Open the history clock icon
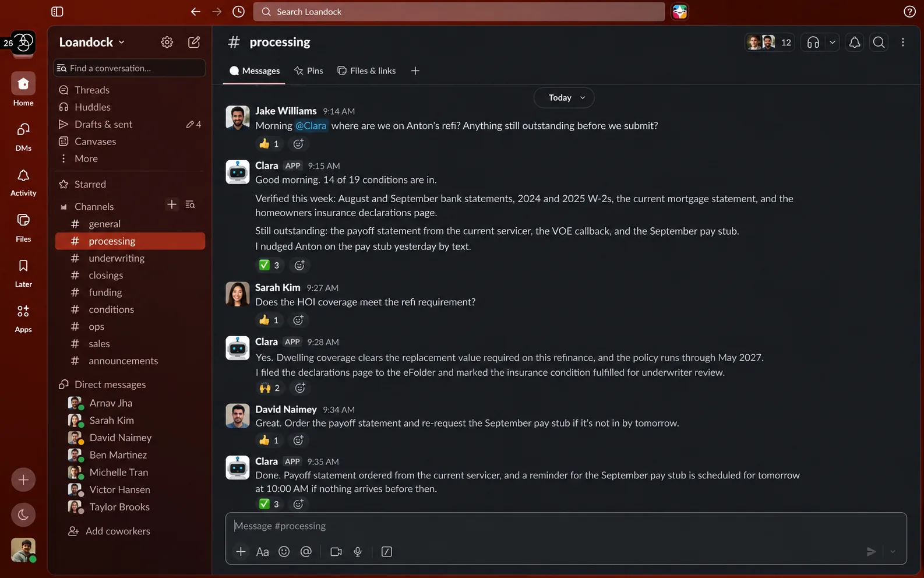924x578 pixels. (x=238, y=12)
